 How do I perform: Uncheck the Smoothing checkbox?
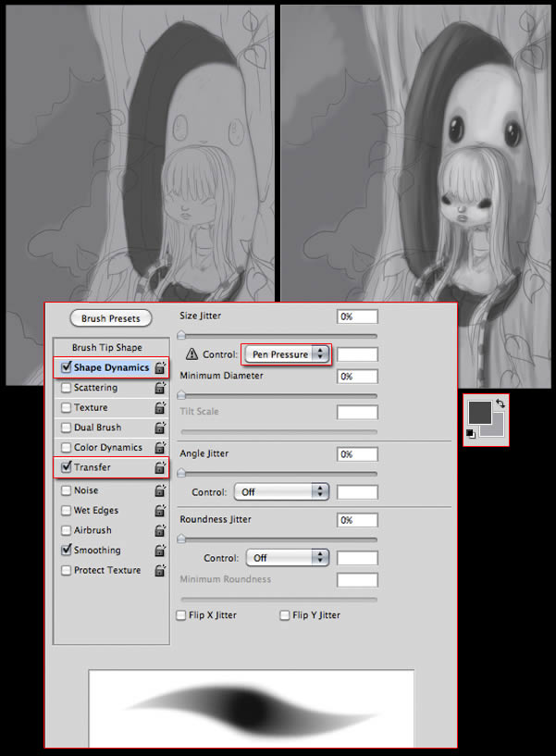(66, 550)
